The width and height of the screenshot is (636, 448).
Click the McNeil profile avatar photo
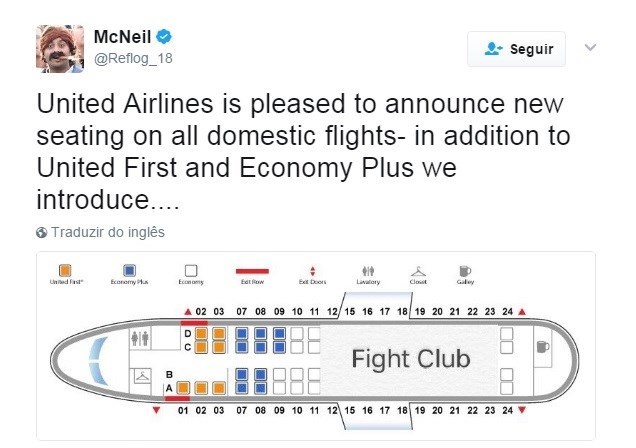(x=60, y=49)
